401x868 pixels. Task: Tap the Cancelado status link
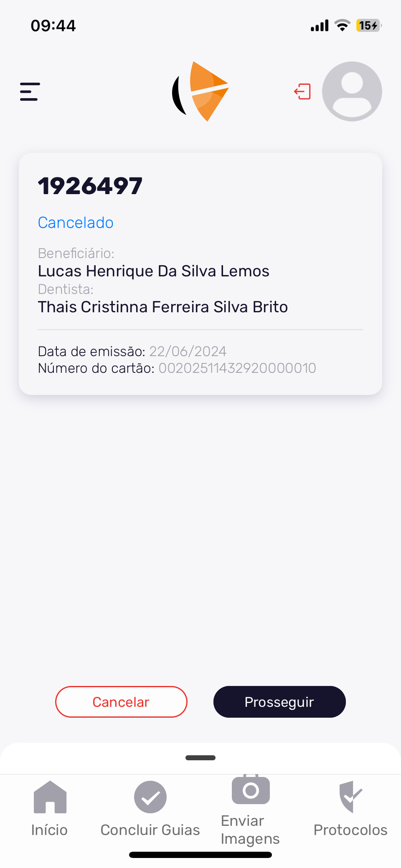(76, 223)
